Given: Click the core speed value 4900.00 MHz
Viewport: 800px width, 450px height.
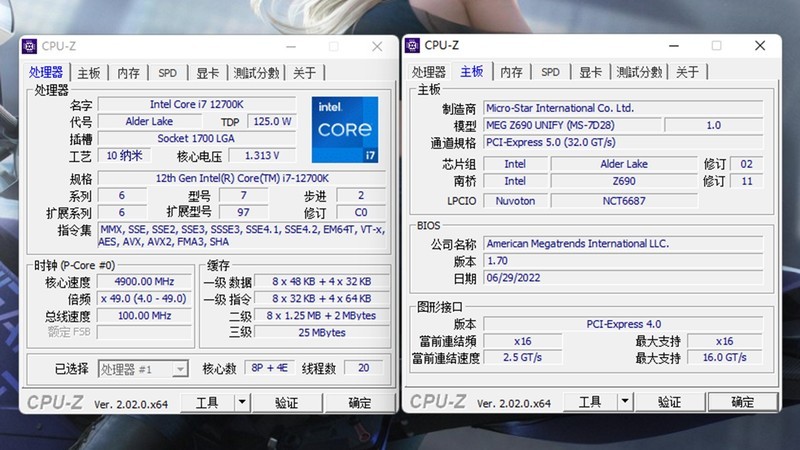Looking at the screenshot, I should point(144,282).
